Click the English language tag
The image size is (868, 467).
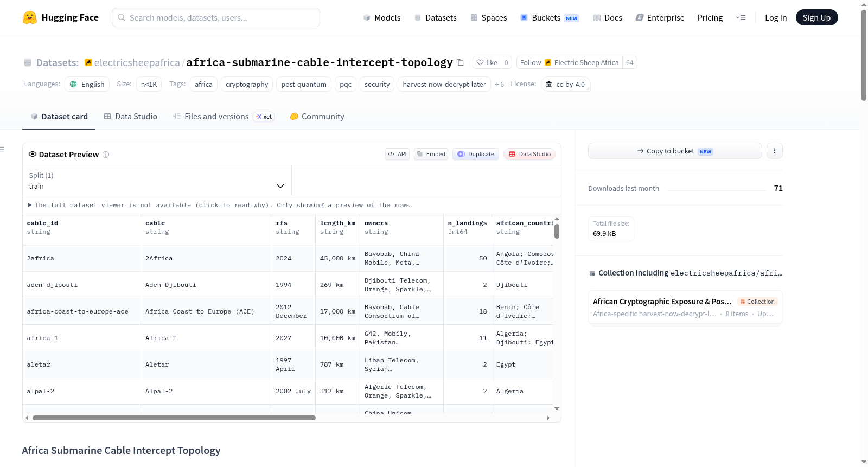click(87, 84)
